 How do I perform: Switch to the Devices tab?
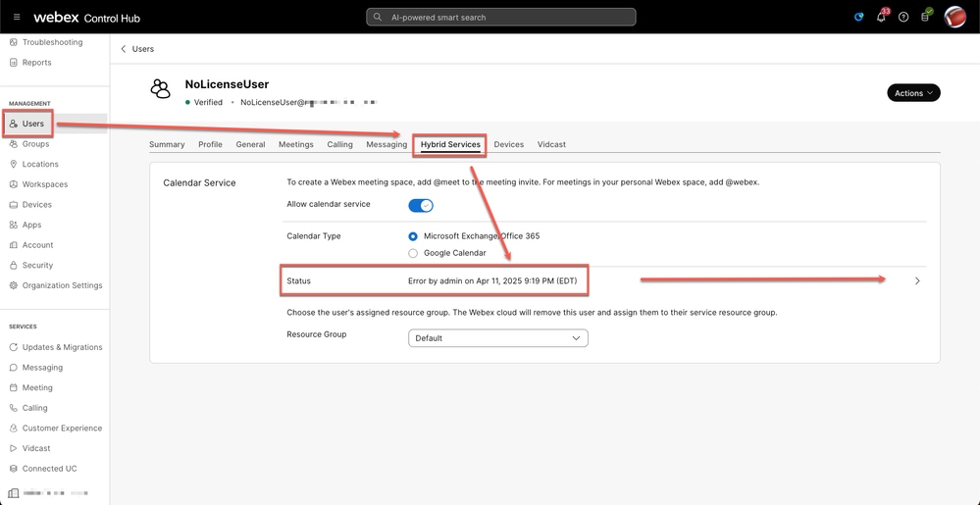509,144
